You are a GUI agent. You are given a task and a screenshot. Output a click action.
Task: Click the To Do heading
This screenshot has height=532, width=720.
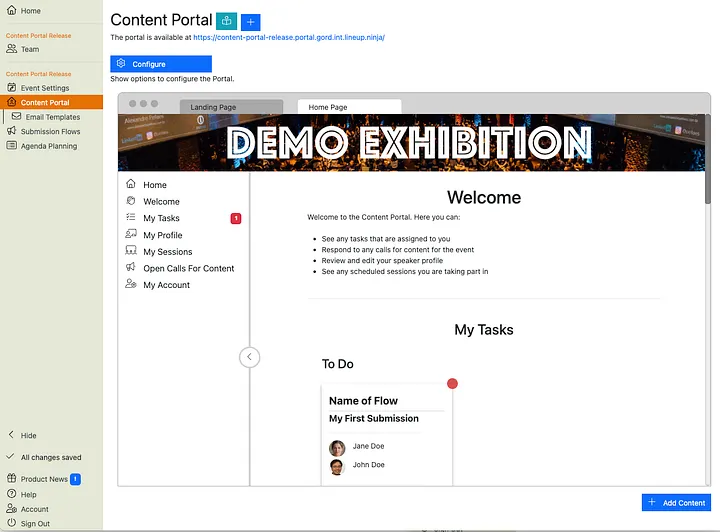click(338, 364)
